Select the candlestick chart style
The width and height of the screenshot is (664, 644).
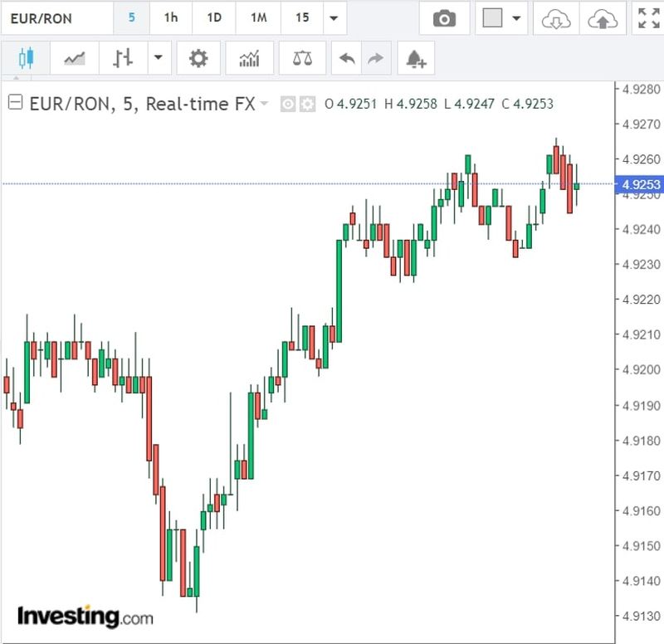tap(25, 58)
